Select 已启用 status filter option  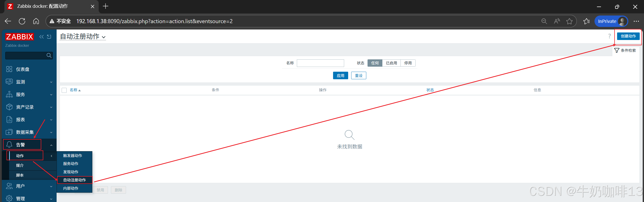tap(391, 63)
